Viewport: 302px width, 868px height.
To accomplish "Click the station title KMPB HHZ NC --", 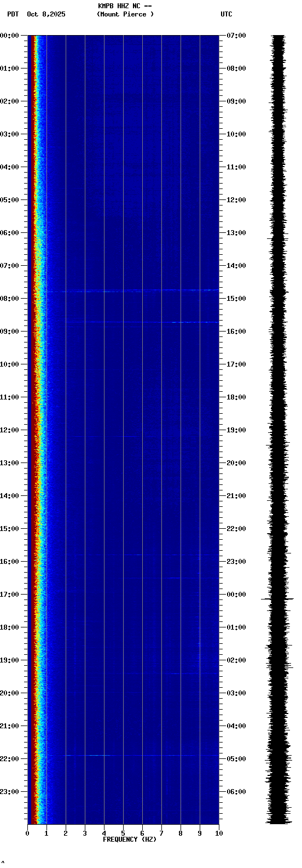I will pyautogui.click(x=125, y=6).
